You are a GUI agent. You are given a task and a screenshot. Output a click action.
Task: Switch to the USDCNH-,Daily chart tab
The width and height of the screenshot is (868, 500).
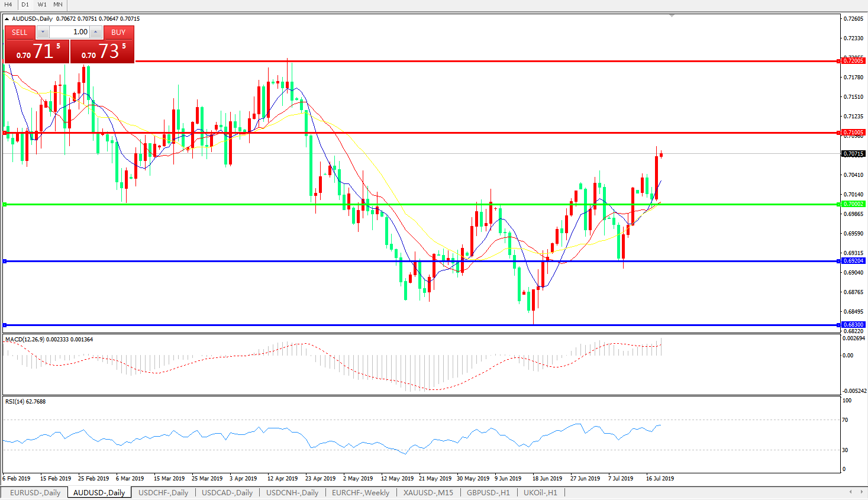click(x=292, y=492)
